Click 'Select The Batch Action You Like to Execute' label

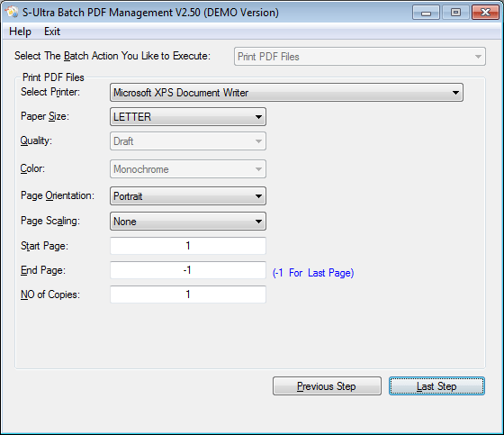112,56
